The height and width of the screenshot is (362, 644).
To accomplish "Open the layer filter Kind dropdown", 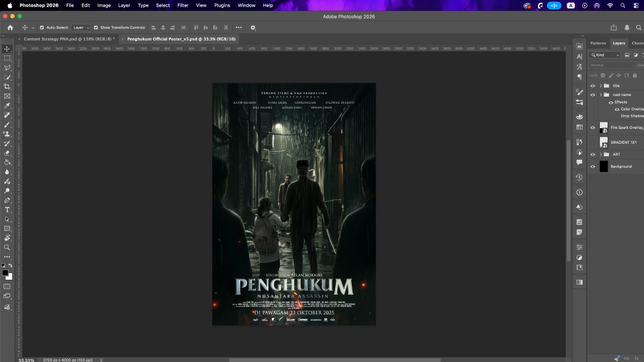I will pyautogui.click(x=605, y=55).
